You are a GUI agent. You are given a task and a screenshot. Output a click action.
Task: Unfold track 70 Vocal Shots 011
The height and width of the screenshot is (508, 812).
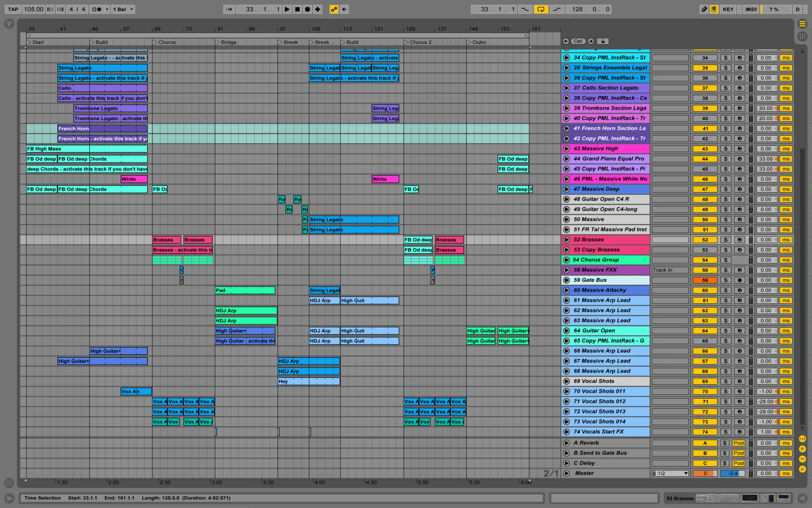[567, 391]
